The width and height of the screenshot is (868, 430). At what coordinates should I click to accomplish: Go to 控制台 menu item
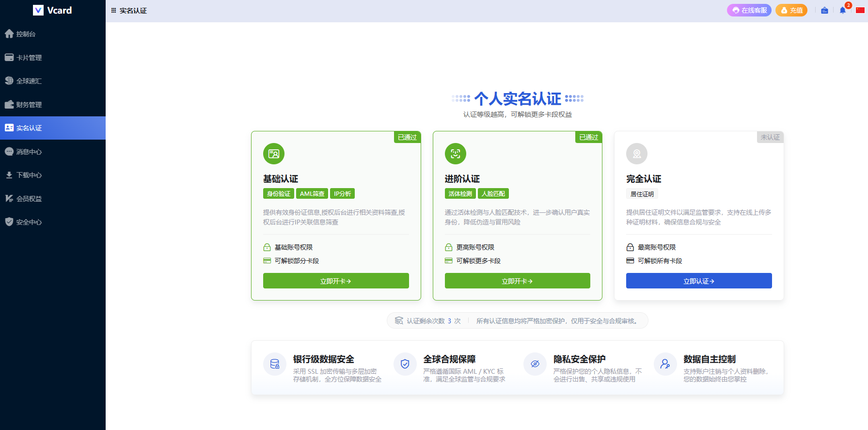(x=53, y=34)
